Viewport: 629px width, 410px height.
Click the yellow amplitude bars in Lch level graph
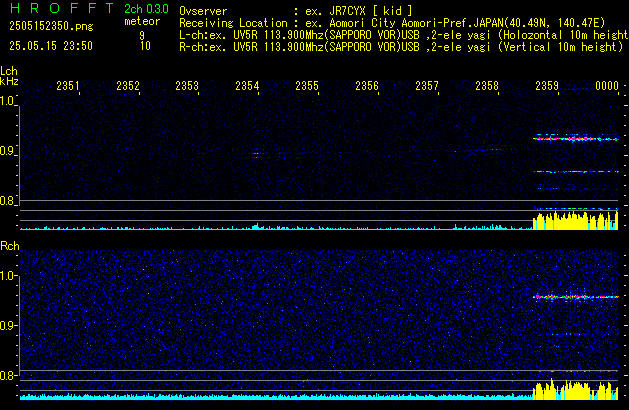point(575,221)
